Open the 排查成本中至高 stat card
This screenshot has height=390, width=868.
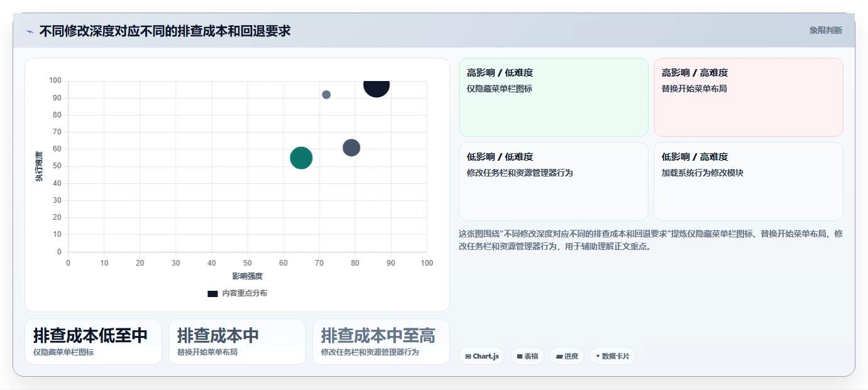click(381, 342)
